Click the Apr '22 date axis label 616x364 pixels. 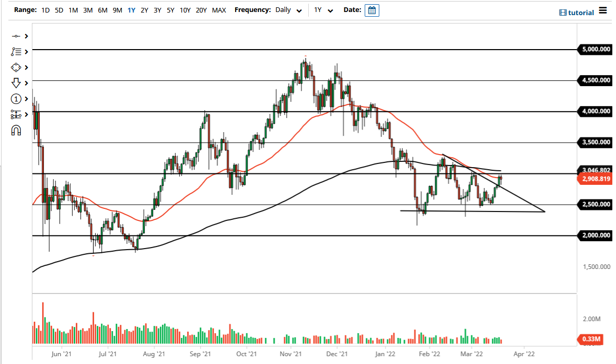pyautogui.click(x=524, y=354)
